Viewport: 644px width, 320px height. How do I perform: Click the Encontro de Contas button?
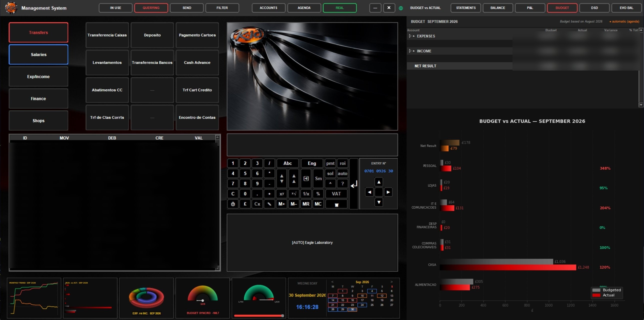197,117
